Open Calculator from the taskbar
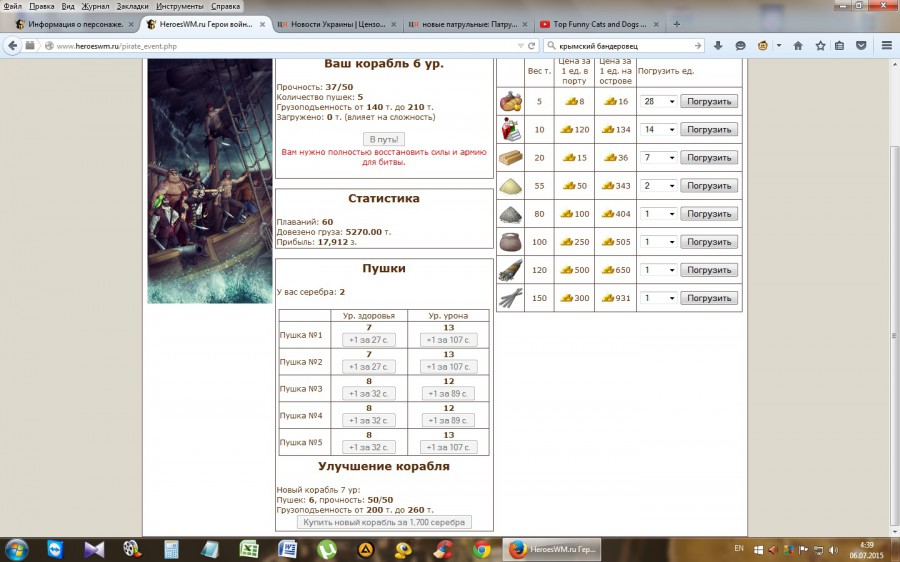 [171, 549]
